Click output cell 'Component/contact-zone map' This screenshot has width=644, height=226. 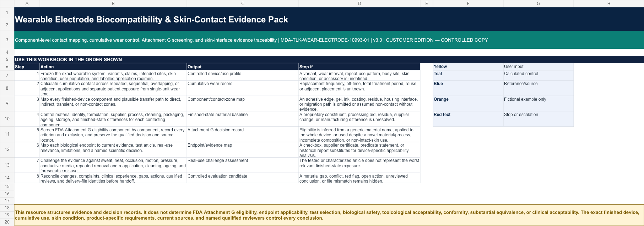(x=243, y=104)
